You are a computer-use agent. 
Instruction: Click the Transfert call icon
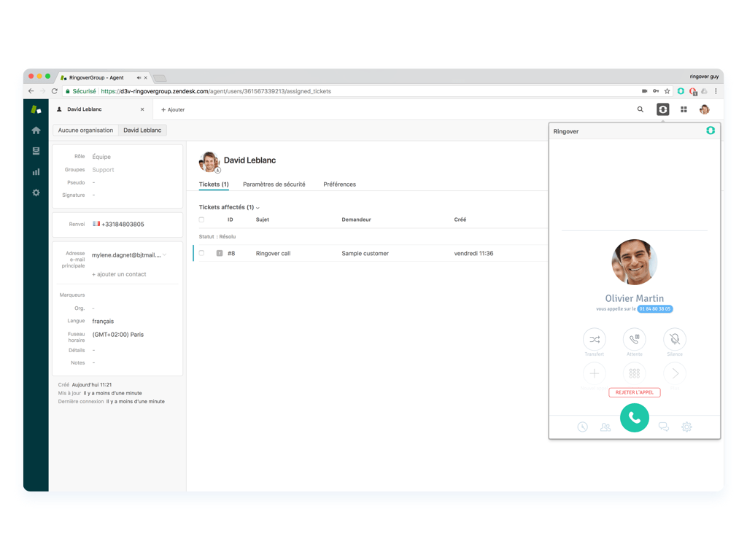point(594,340)
